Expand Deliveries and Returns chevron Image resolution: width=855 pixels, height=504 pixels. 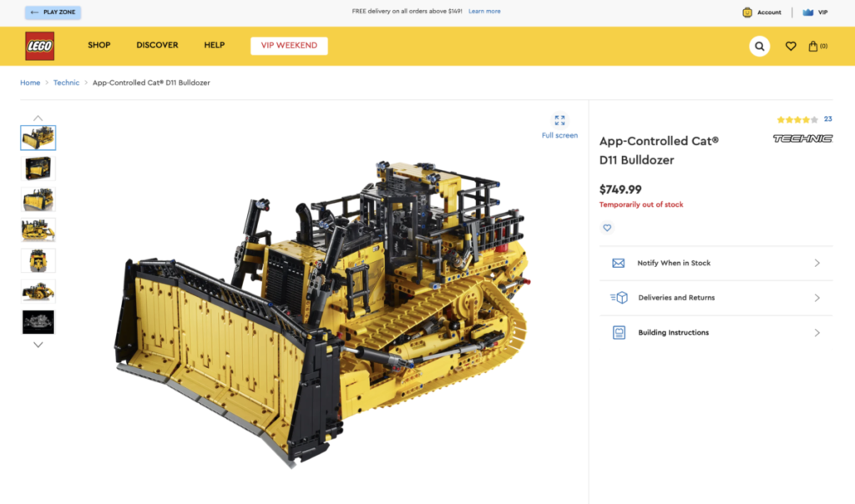click(x=817, y=298)
